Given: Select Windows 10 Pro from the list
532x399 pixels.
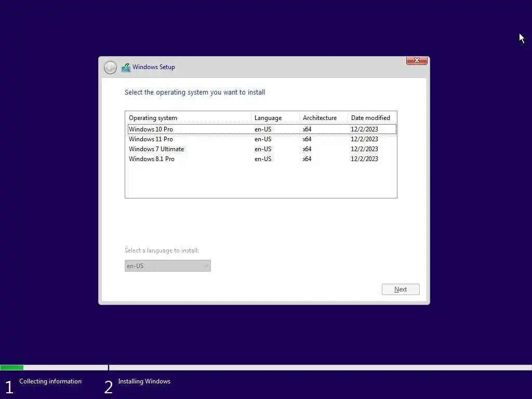Looking at the screenshot, I should point(262,129).
